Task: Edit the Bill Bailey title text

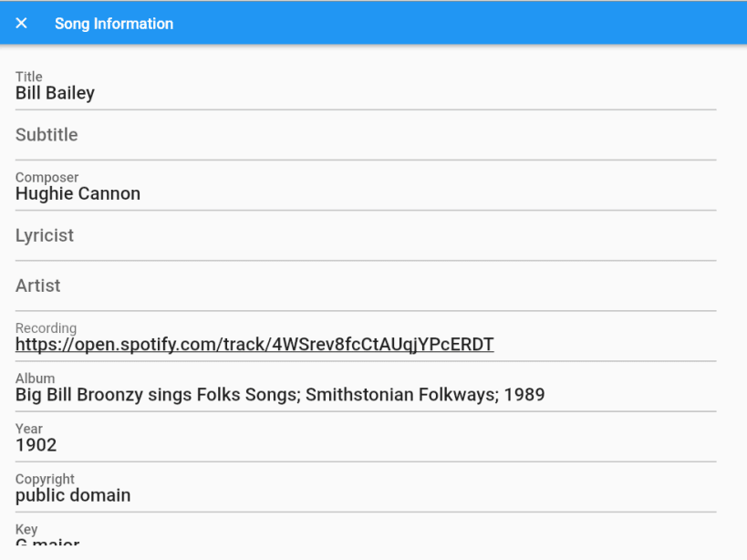Action: tap(56, 93)
